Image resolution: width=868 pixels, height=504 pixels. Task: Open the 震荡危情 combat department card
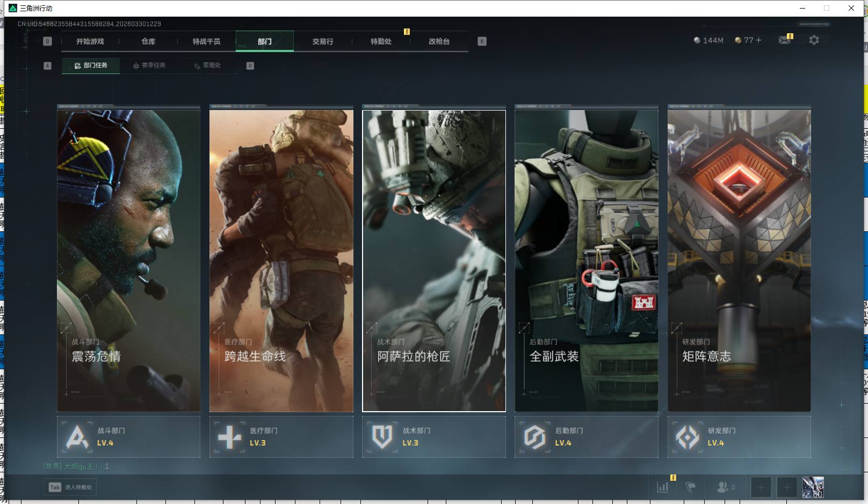(x=128, y=260)
